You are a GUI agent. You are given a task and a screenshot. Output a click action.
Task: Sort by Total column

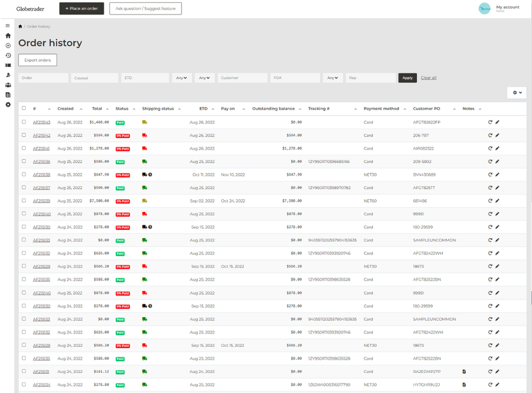[x=100, y=109]
